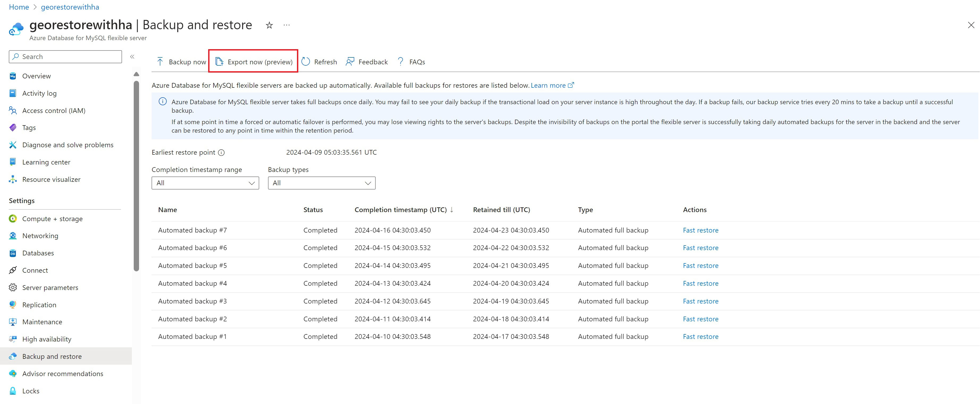Screen dimensions: 980x404
Task: Go to Compute + storage
Action: pyautogui.click(x=52, y=219)
